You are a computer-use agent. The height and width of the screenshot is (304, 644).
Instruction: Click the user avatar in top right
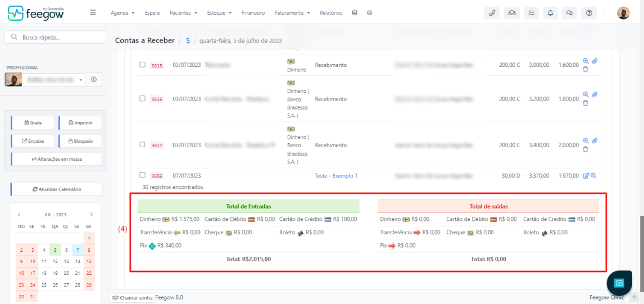[x=623, y=13]
